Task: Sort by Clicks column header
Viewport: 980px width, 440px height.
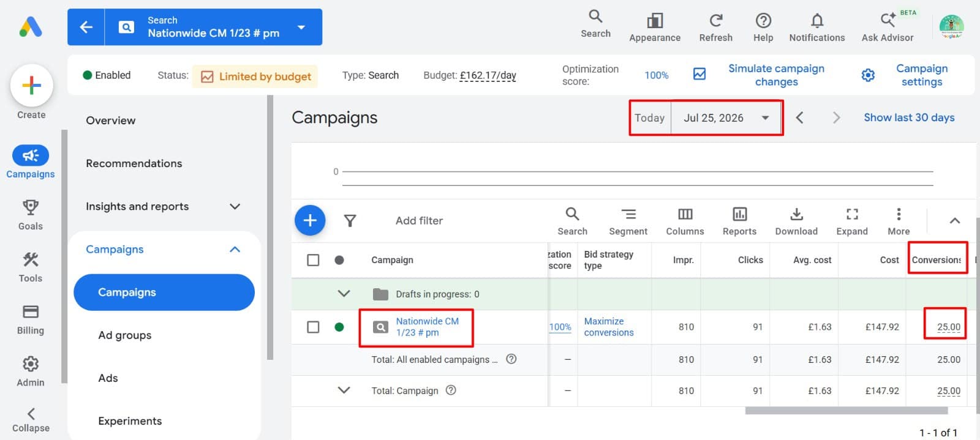Action: click(x=750, y=260)
